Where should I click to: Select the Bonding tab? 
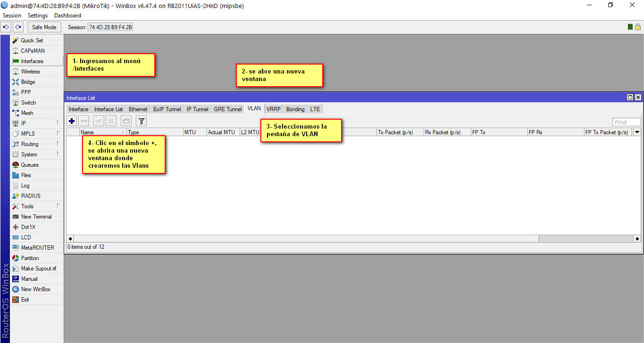[x=295, y=109]
